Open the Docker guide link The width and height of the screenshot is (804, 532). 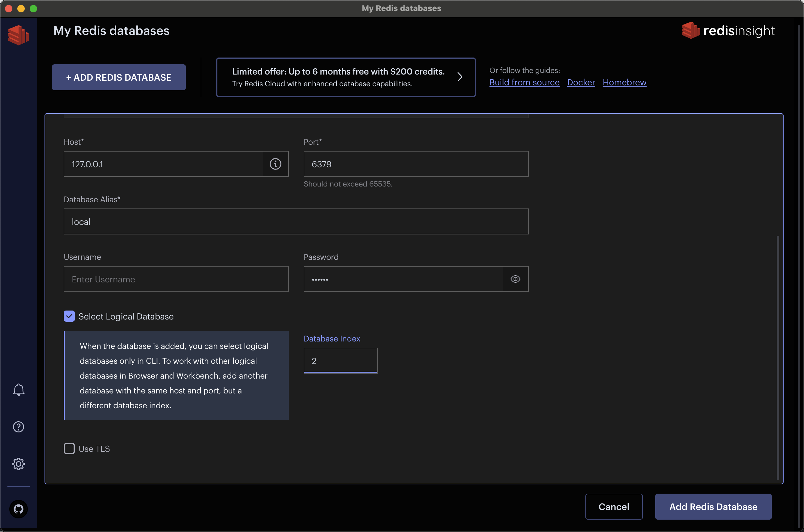(x=581, y=83)
